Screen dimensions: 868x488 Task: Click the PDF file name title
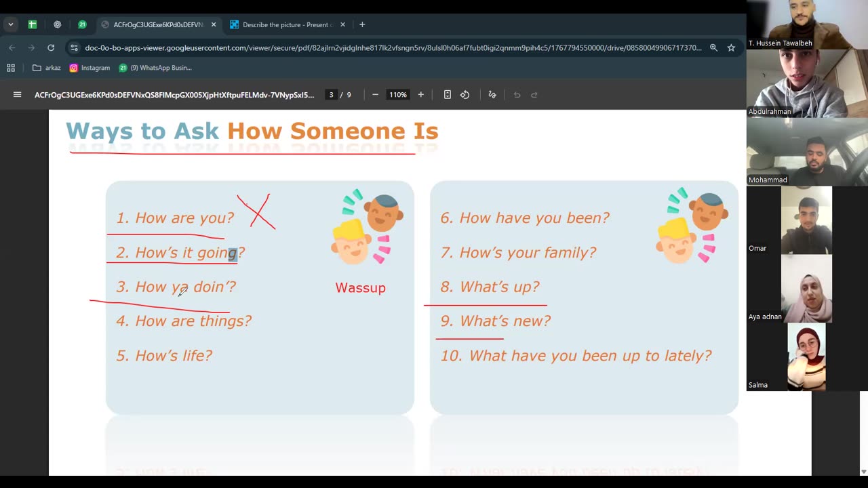tap(174, 95)
